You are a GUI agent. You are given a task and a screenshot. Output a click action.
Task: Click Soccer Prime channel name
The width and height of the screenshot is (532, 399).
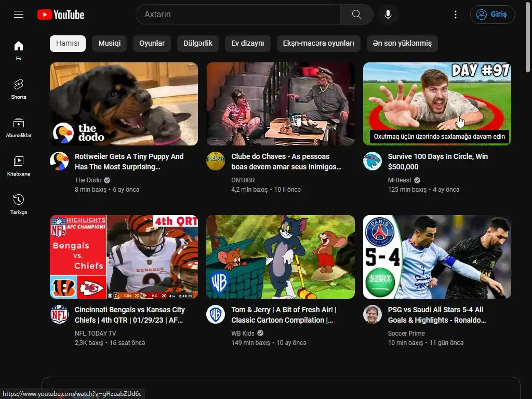(406, 334)
